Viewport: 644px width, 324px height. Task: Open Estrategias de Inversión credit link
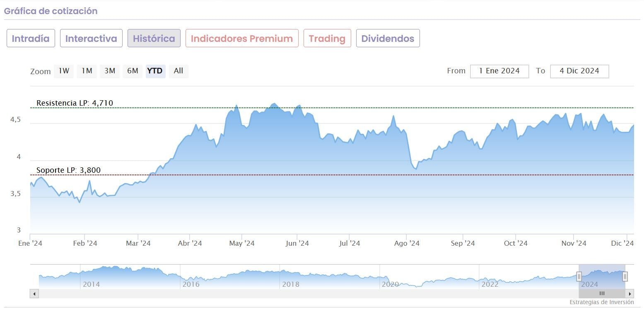tap(601, 302)
